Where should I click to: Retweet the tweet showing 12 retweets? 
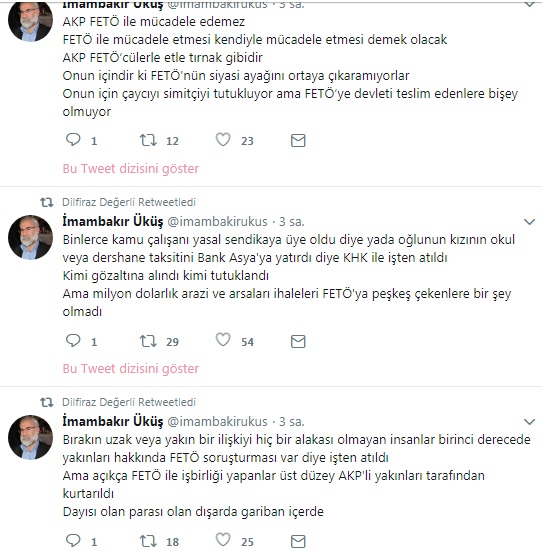148,140
